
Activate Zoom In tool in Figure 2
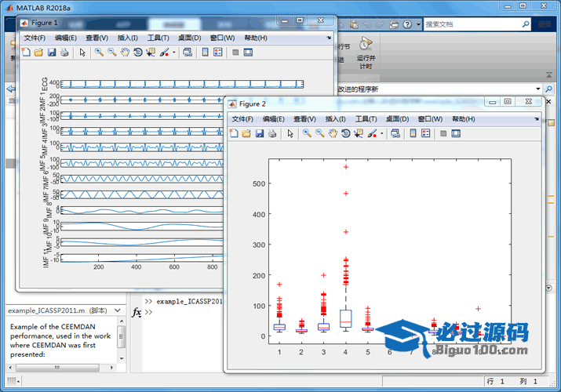pos(307,133)
